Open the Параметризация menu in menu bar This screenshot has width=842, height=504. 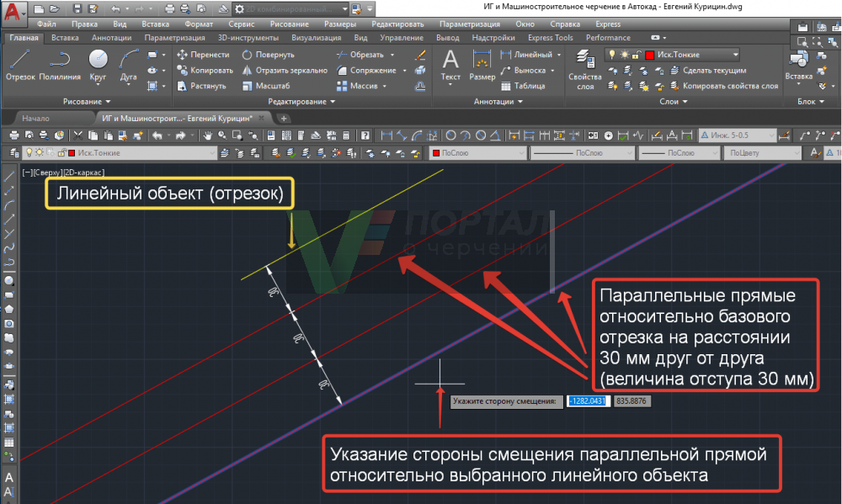[x=469, y=24]
